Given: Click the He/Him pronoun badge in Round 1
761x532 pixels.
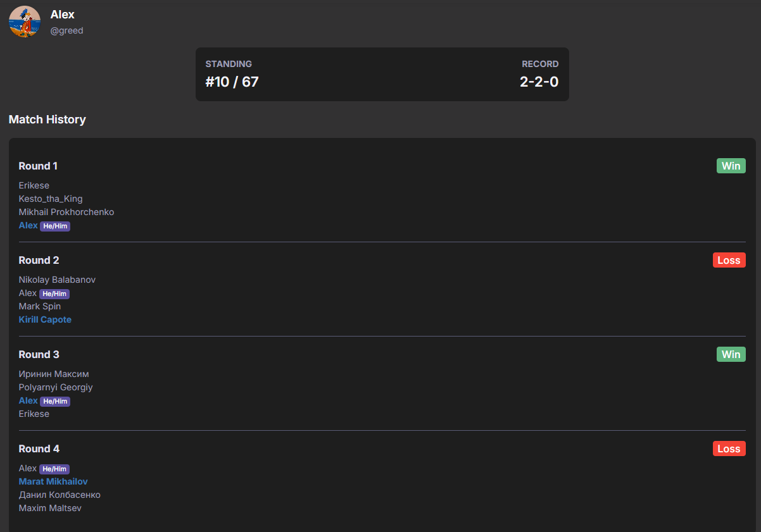Looking at the screenshot, I should 55,226.
